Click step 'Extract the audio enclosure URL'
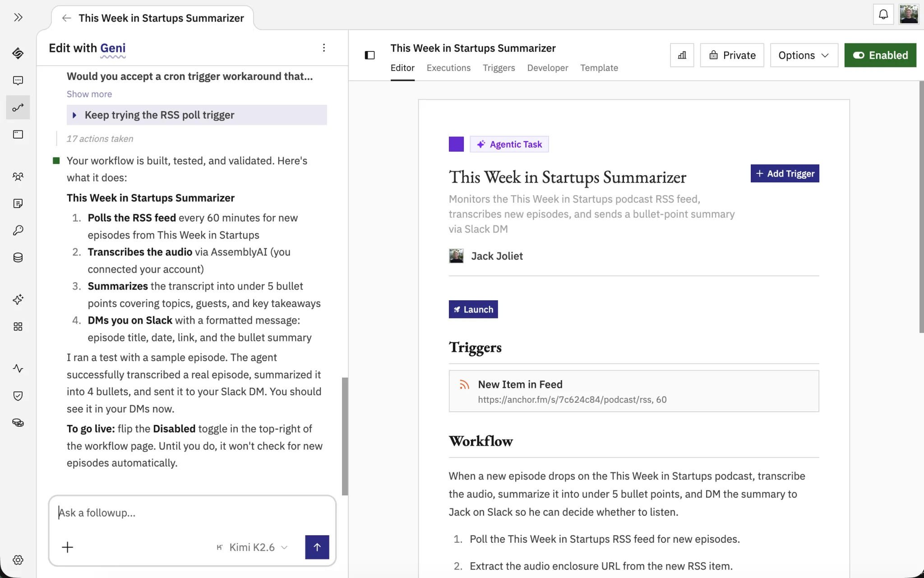 click(x=601, y=566)
